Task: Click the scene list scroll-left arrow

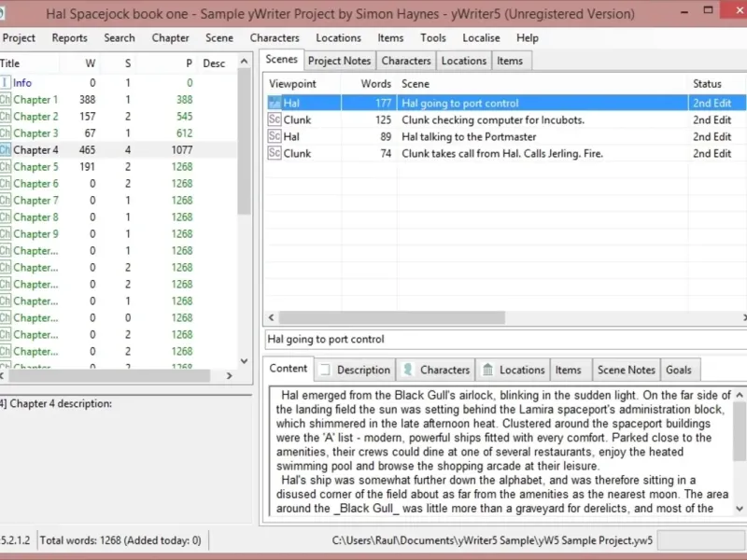Action: [271, 317]
